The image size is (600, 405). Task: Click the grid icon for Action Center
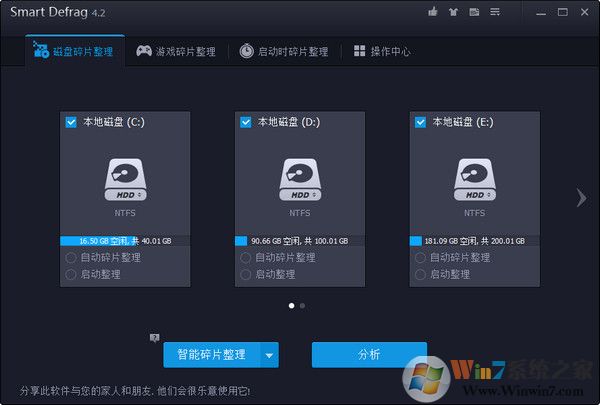click(x=359, y=51)
